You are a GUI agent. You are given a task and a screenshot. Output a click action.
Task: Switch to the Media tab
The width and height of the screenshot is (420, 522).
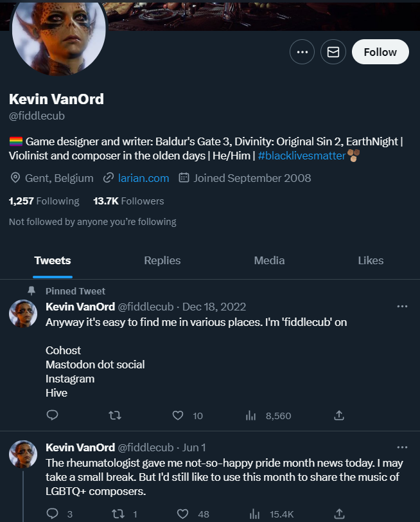coord(269,260)
